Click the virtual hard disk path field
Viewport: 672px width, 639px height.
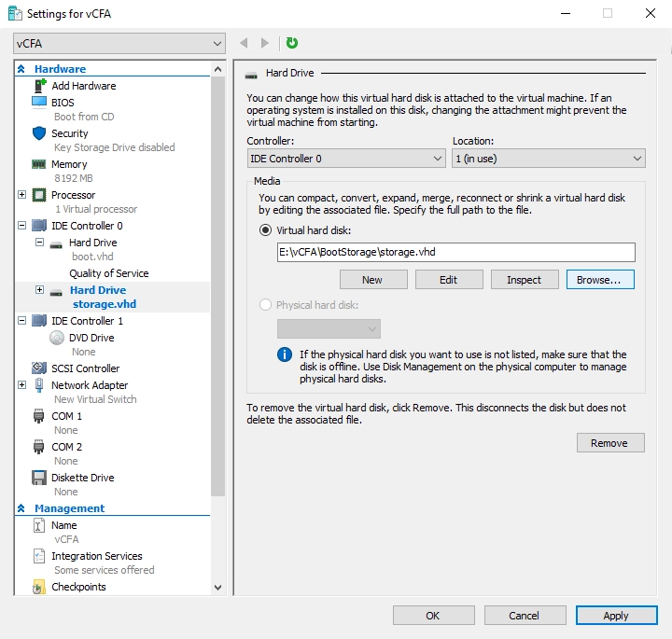coord(456,252)
